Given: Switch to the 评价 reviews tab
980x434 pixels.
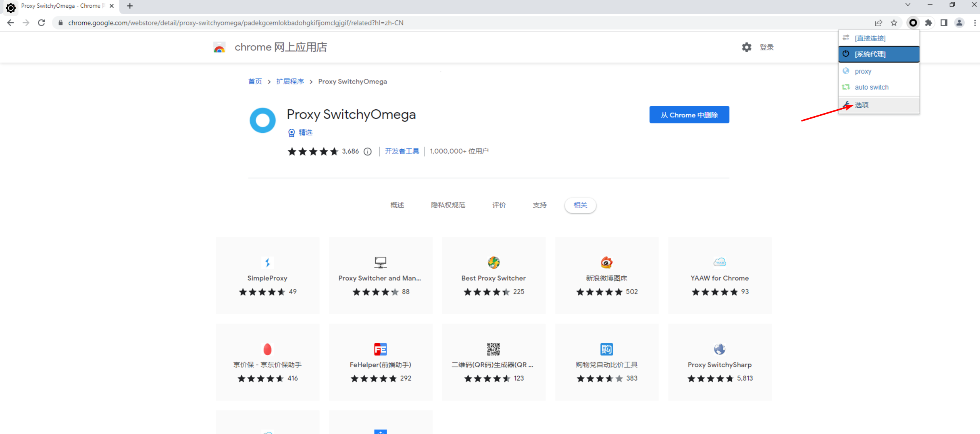Looking at the screenshot, I should coord(499,205).
